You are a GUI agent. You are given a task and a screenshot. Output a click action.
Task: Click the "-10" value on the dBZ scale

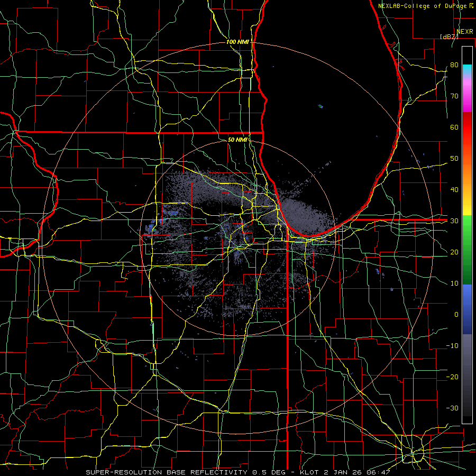click(x=452, y=346)
